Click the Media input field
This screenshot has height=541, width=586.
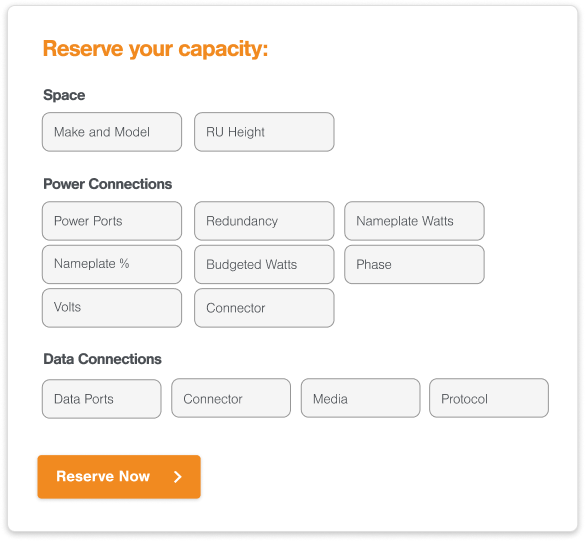(x=360, y=398)
